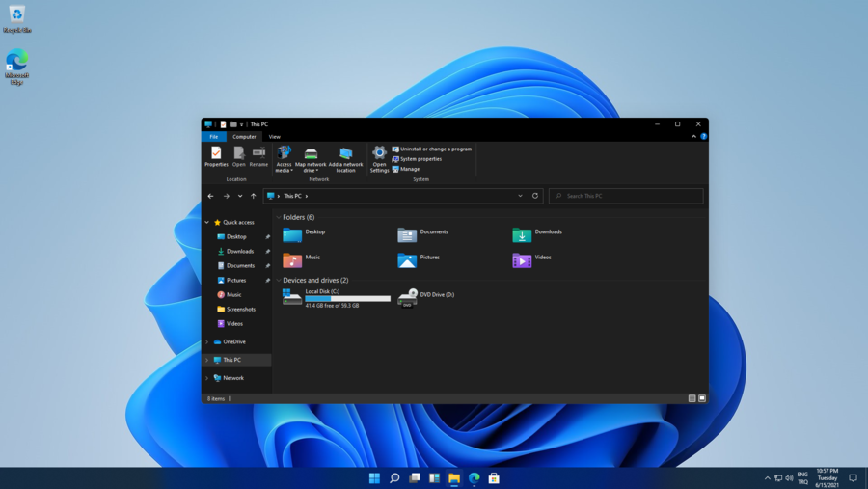Click System properties in the ribbon
This screenshot has height=489, width=868.
420,159
